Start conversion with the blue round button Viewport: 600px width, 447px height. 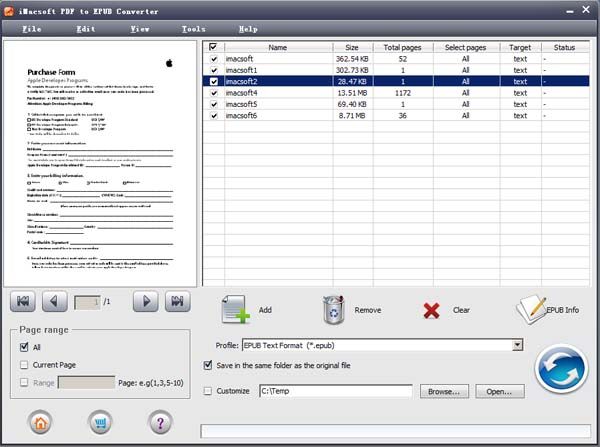point(561,369)
